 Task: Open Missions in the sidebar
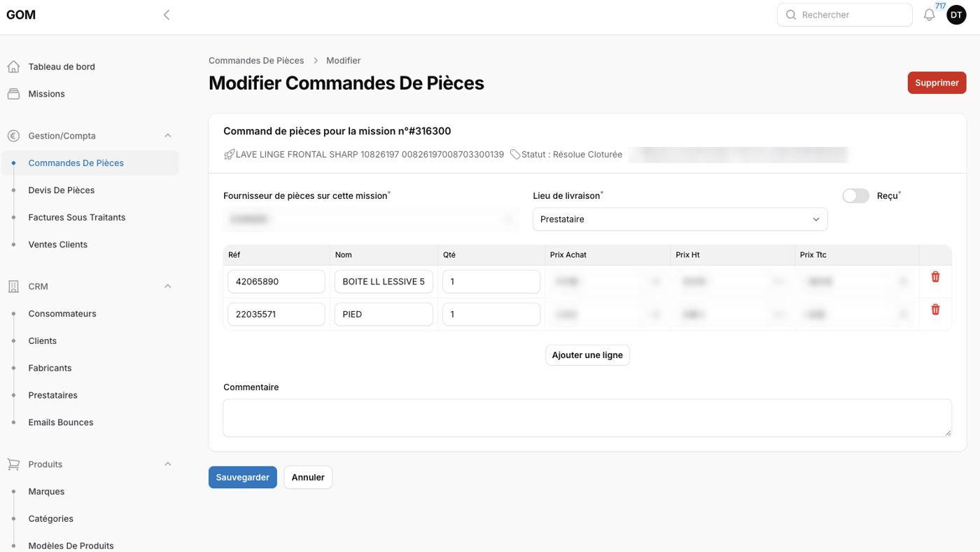(46, 94)
